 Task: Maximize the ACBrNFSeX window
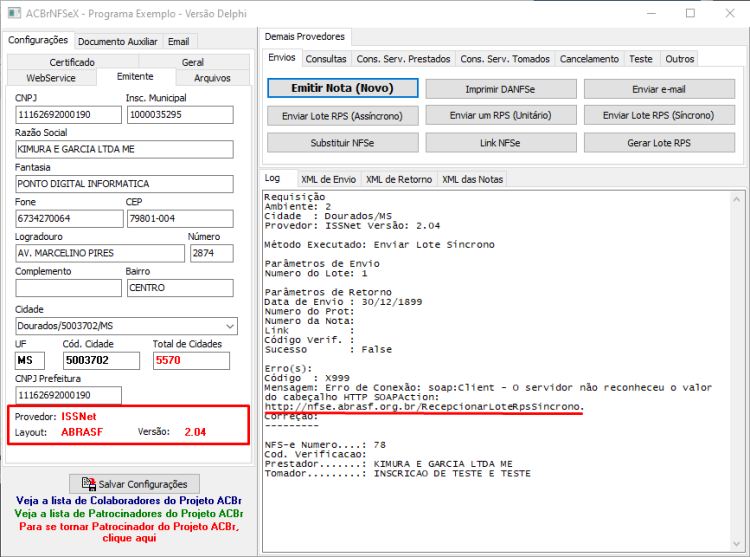coord(690,13)
